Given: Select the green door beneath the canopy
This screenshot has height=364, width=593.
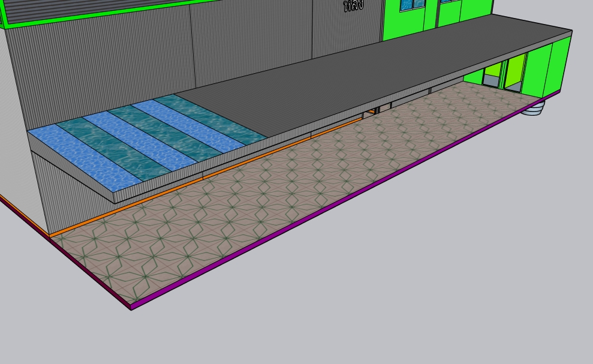Looking at the screenshot, I should (x=514, y=72).
